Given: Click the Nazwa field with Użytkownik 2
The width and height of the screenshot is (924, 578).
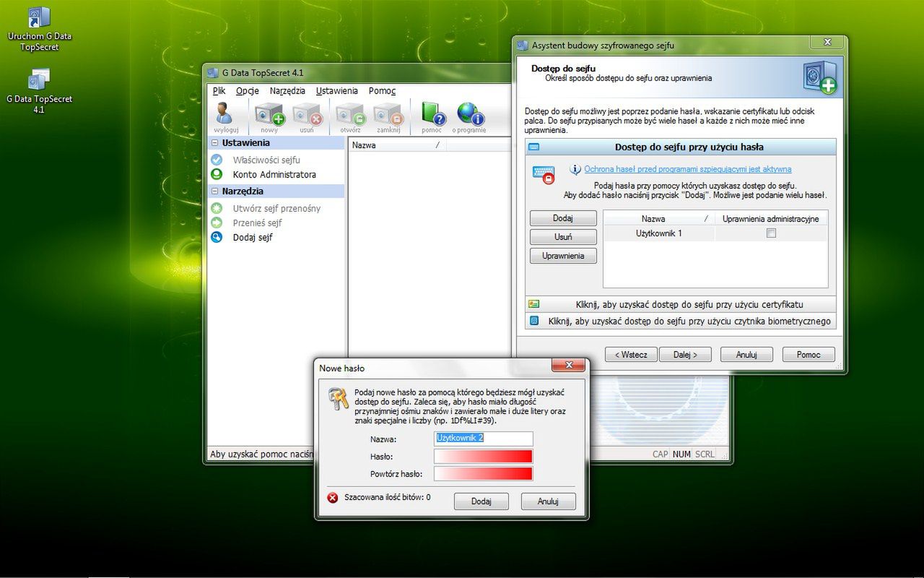Looking at the screenshot, I should [x=483, y=439].
